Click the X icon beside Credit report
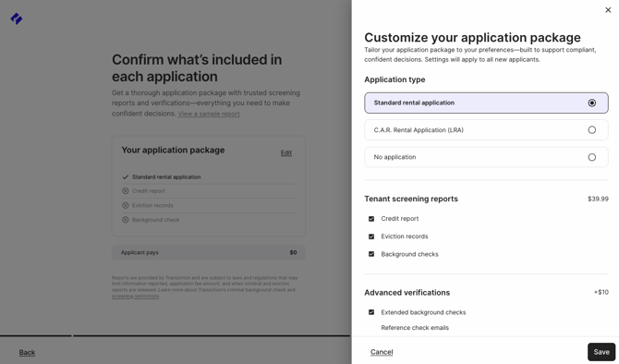The height and width of the screenshot is (364, 619). (x=125, y=191)
